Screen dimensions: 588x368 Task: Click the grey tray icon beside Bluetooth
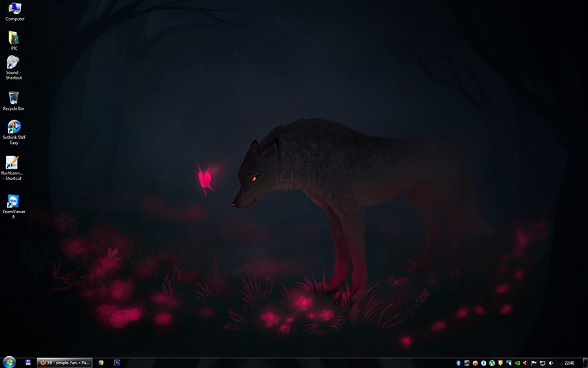(467, 363)
